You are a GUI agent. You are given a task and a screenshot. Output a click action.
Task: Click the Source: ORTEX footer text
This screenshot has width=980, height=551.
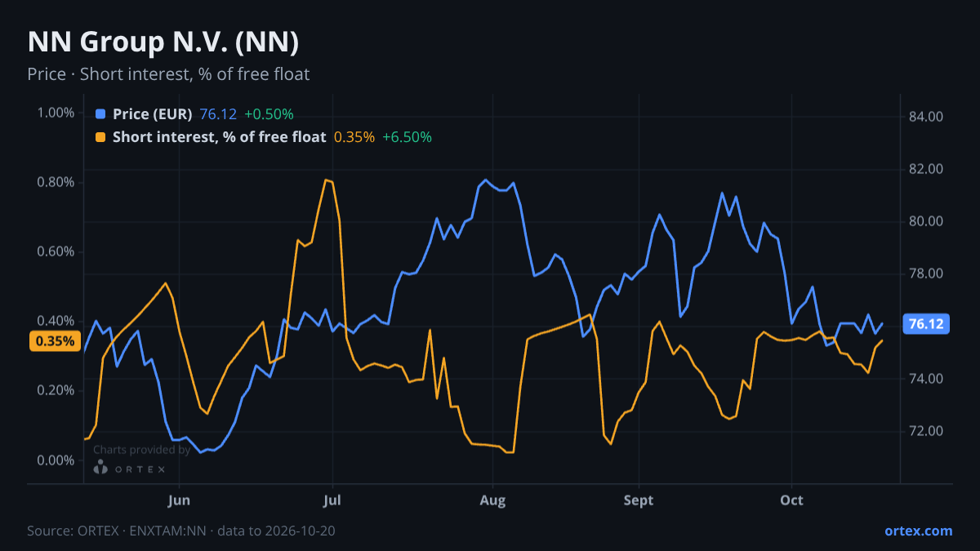(181, 531)
